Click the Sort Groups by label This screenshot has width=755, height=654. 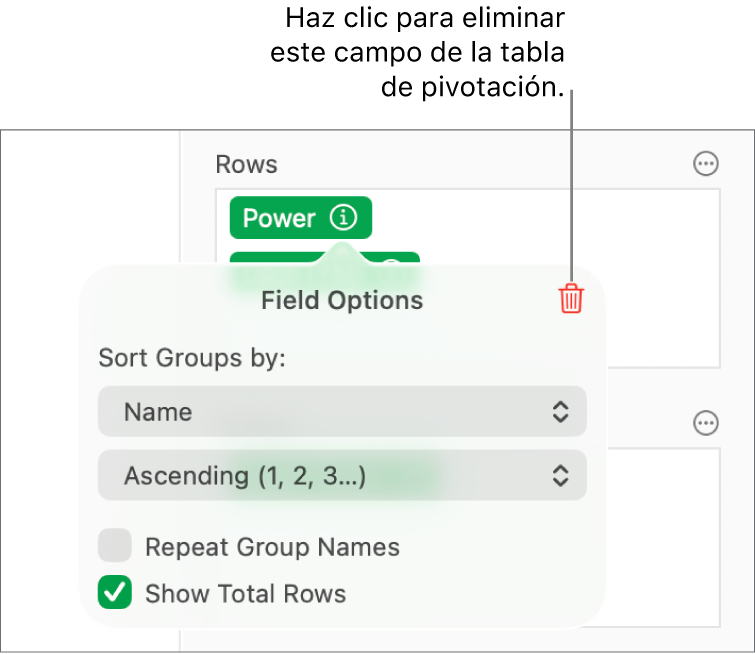click(x=192, y=358)
